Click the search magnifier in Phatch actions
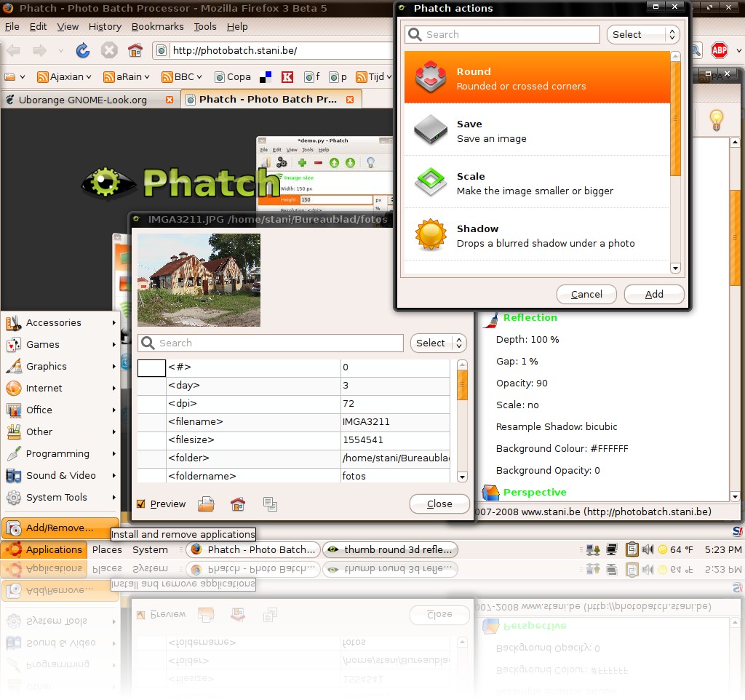 pos(415,35)
